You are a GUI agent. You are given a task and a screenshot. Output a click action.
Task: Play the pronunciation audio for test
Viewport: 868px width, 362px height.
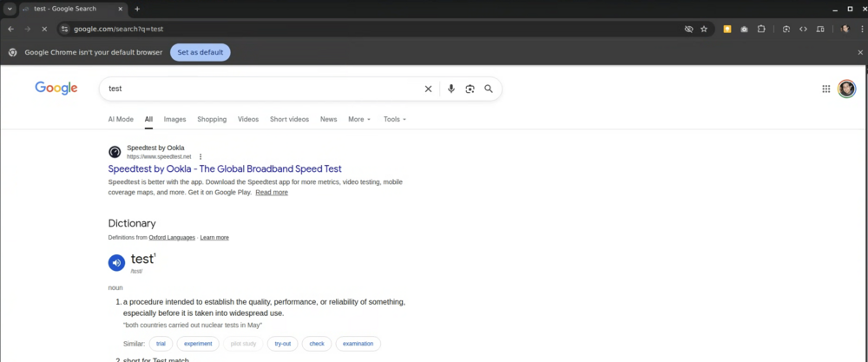[x=116, y=263]
